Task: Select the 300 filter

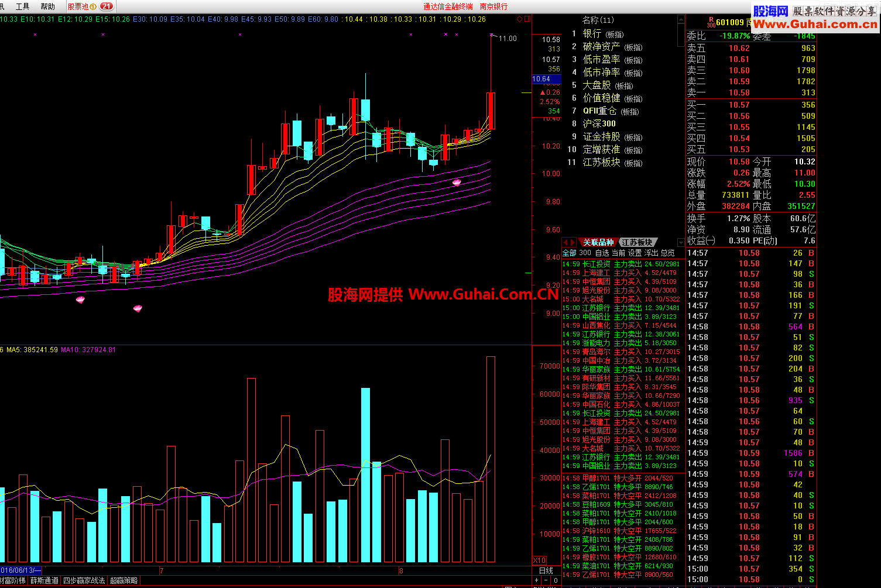Action: (585, 253)
